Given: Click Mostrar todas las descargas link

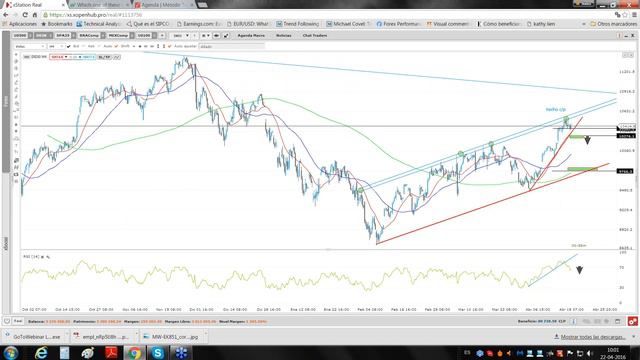Looking at the screenshot, I should (x=593, y=337).
